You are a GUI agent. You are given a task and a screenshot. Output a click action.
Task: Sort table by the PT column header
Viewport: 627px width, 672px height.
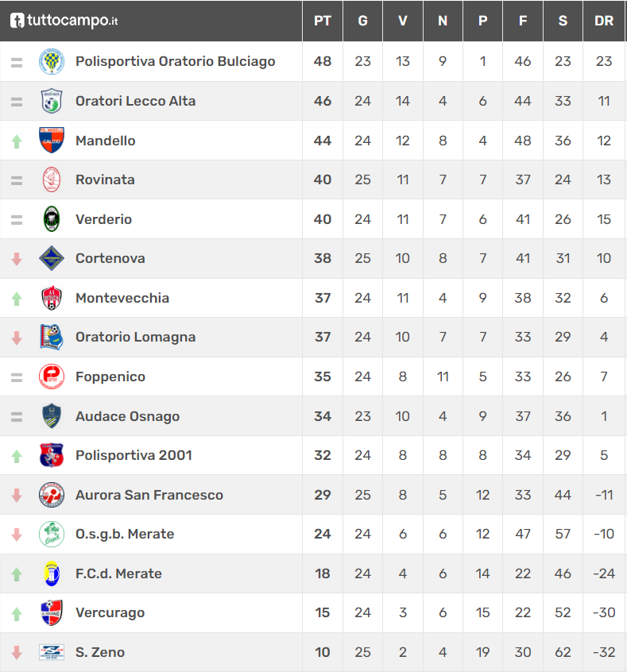click(323, 21)
